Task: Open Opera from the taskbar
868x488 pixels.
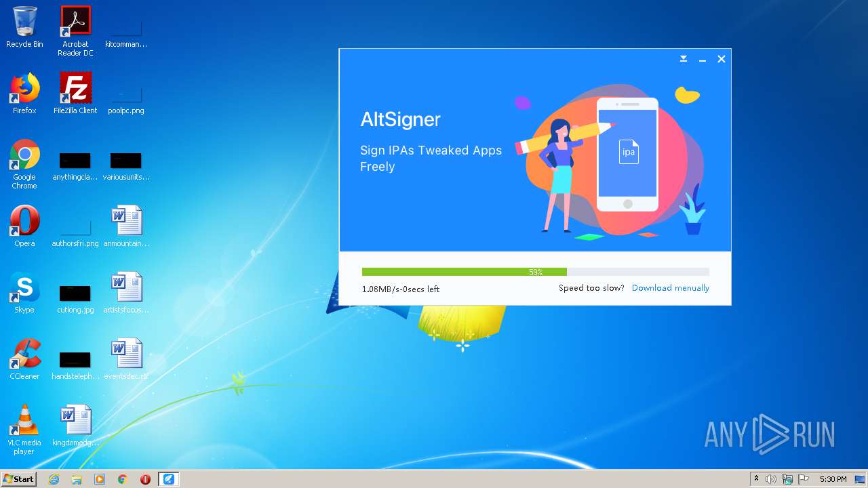Action: tap(145, 479)
